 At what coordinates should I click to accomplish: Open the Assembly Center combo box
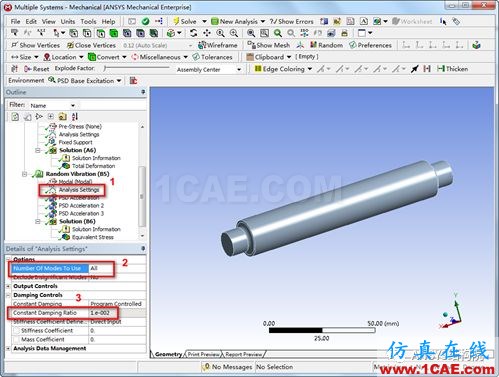[x=208, y=69]
